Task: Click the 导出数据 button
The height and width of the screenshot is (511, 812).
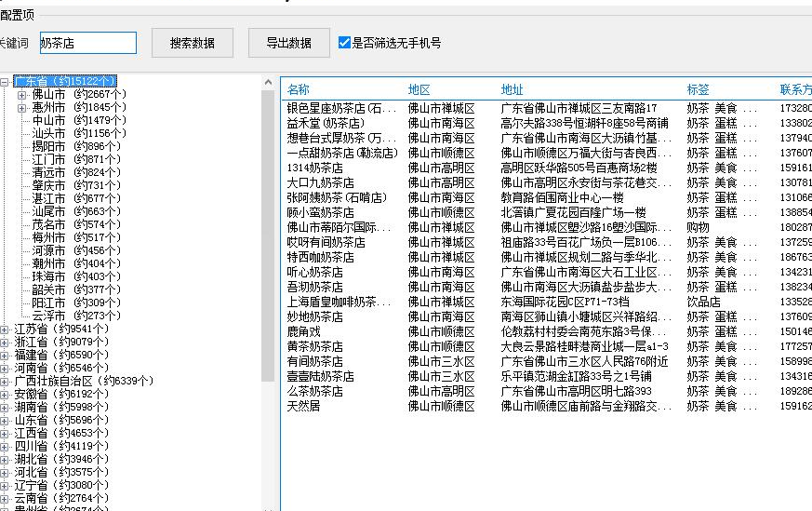Action: pos(289,43)
